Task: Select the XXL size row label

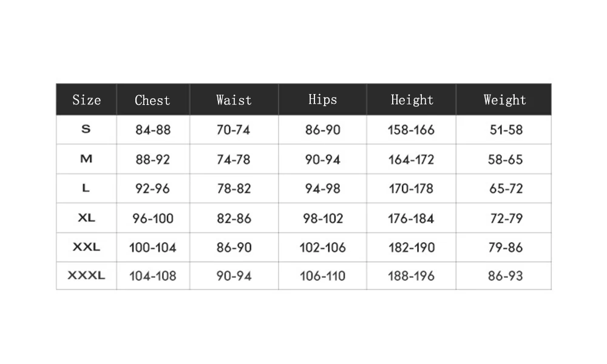Action: click(86, 248)
